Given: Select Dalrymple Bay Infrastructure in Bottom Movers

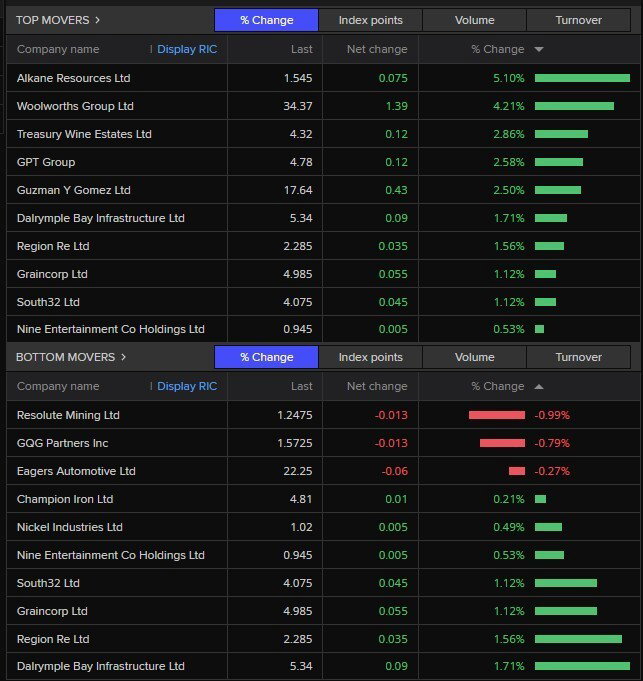Looking at the screenshot, I should [101, 666].
